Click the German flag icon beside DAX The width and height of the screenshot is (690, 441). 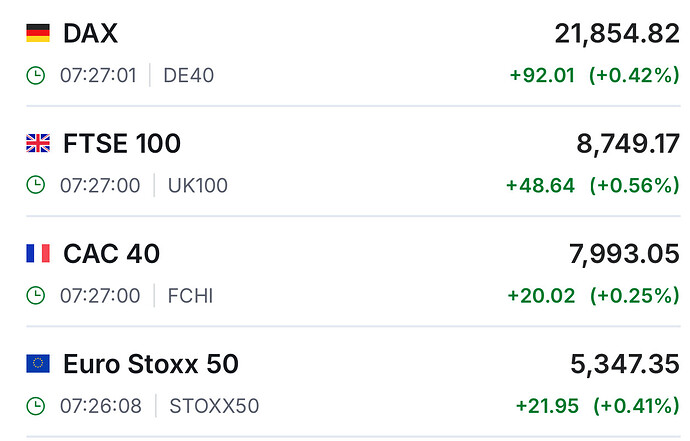click(x=38, y=34)
